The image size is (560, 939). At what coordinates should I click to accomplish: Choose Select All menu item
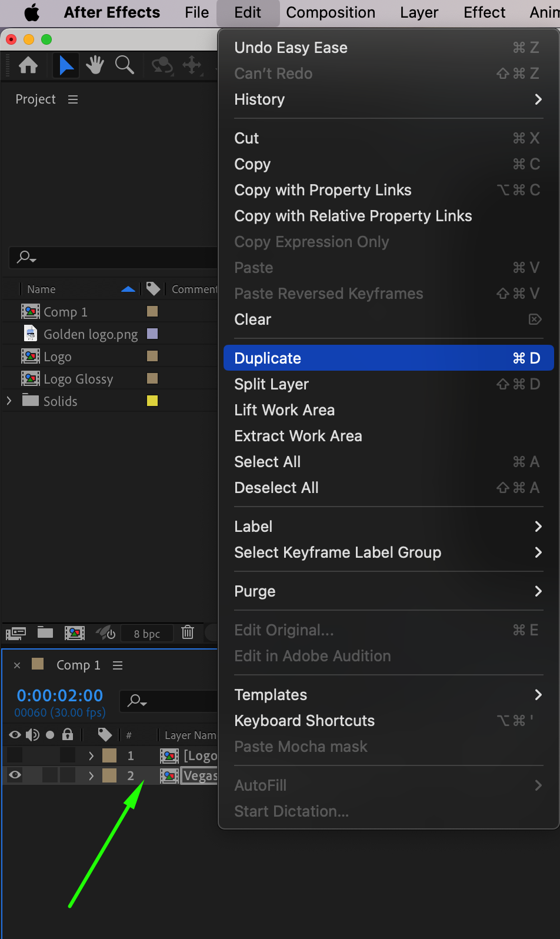388,462
